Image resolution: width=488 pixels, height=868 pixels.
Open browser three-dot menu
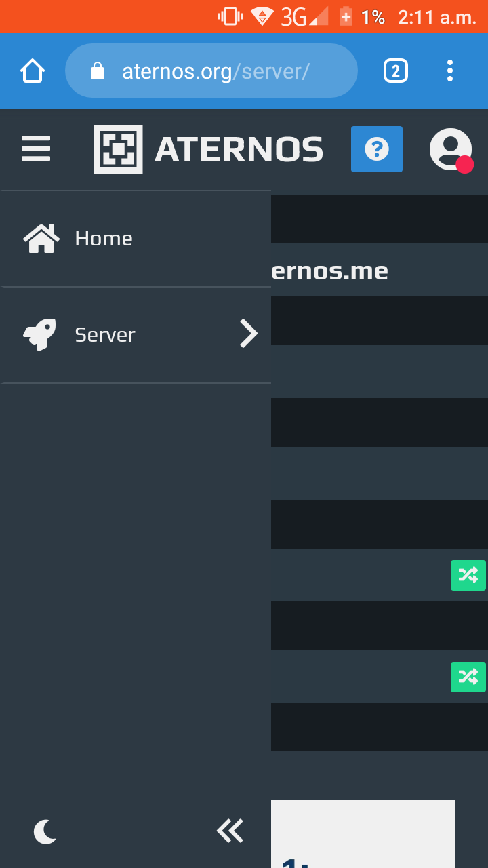coord(450,71)
